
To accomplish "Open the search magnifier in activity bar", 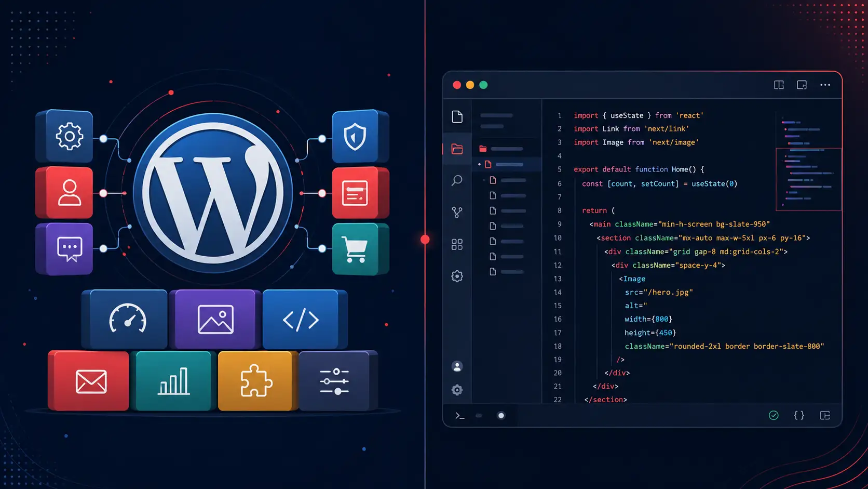I will point(457,180).
